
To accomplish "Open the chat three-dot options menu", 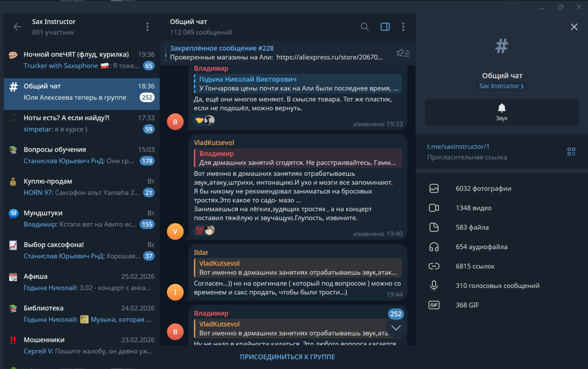I will (403, 27).
